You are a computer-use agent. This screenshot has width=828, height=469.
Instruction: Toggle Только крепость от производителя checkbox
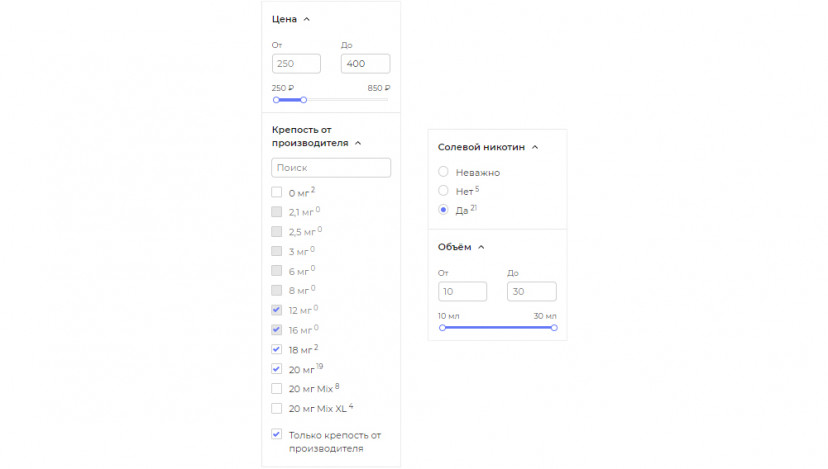(277, 434)
